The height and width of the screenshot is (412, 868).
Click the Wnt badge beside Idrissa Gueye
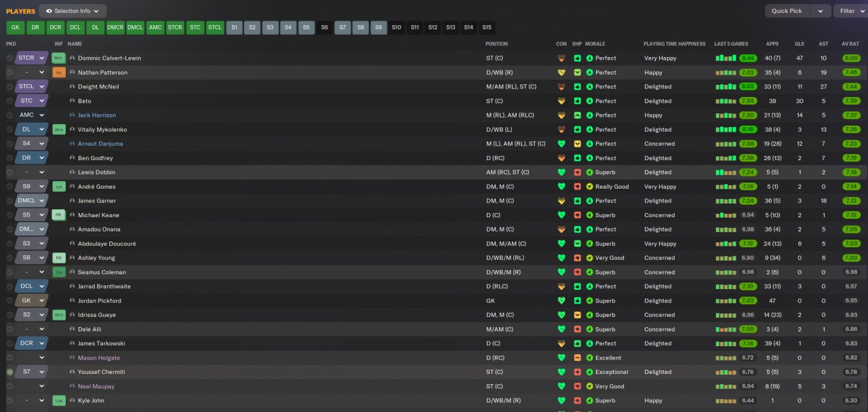(58, 314)
